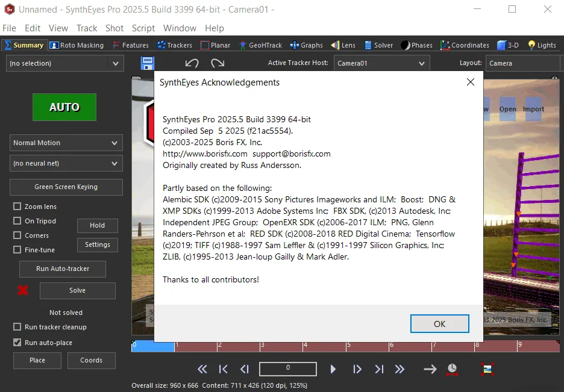The image size is (564, 392).
Task: Enable the On Tripod checkbox
Action: (17, 220)
